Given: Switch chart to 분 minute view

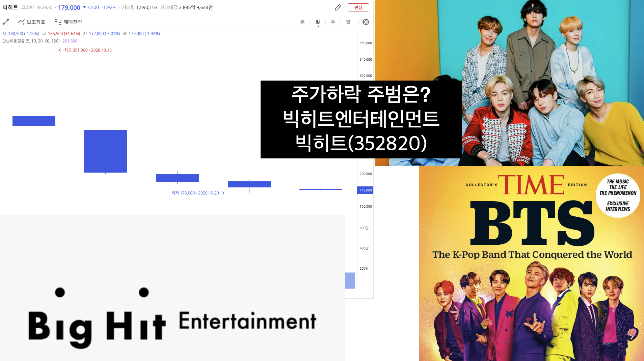Looking at the screenshot, I should 302,22.
